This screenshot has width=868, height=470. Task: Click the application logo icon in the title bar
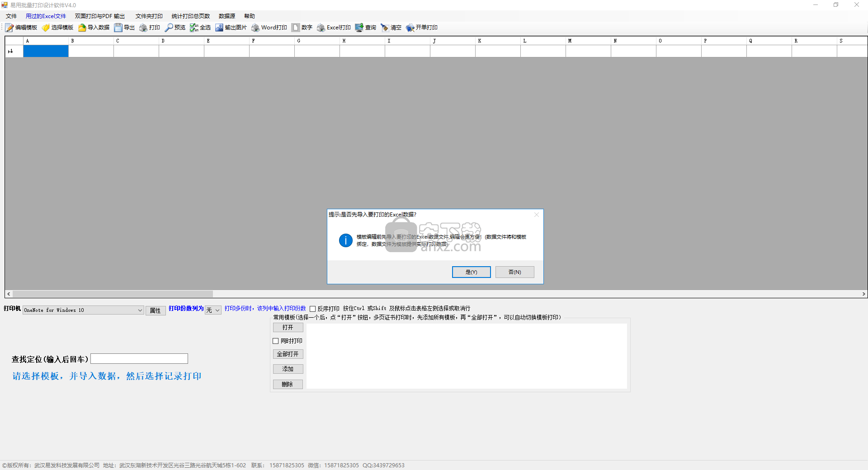[5, 5]
